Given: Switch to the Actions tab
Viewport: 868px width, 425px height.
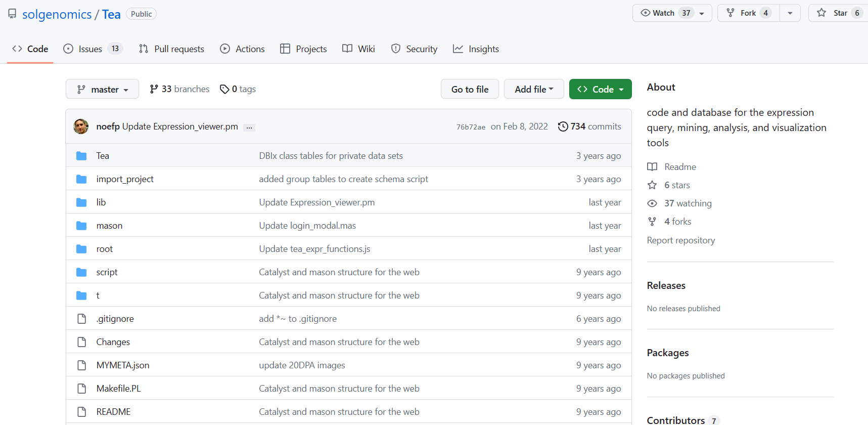Looking at the screenshot, I should point(242,49).
